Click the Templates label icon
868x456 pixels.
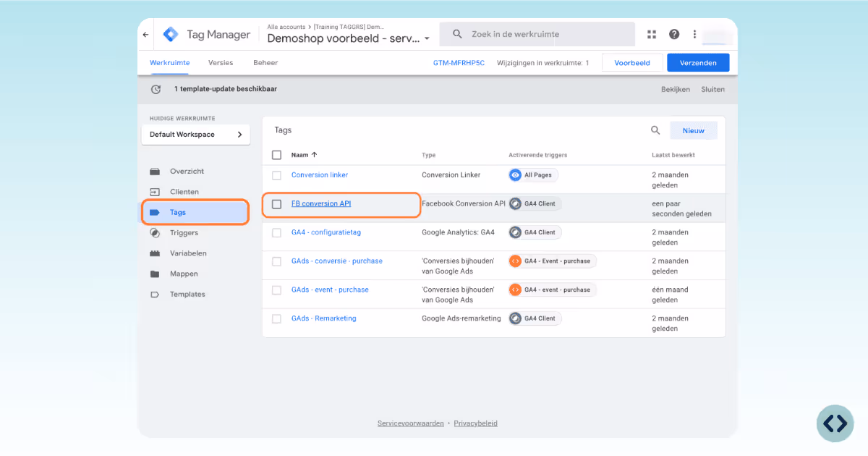point(155,295)
